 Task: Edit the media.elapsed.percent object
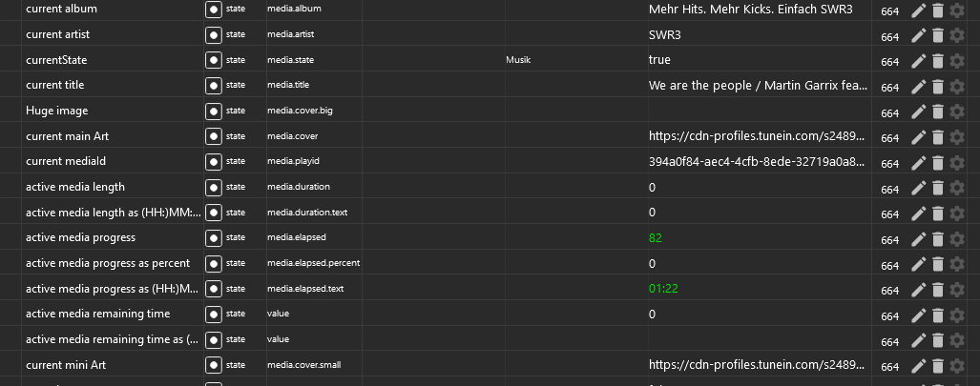(x=918, y=264)
